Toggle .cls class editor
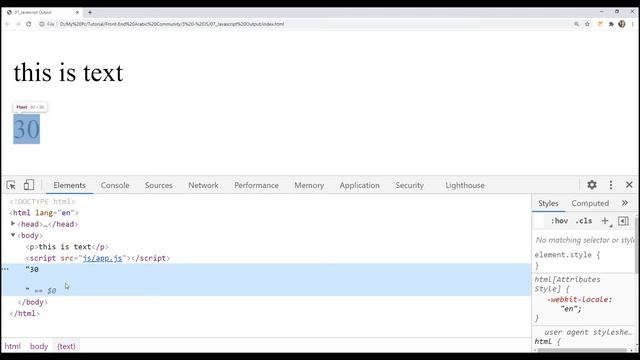Image resolution: width=640 pixels, height=360 pixels. click(584, 221)
